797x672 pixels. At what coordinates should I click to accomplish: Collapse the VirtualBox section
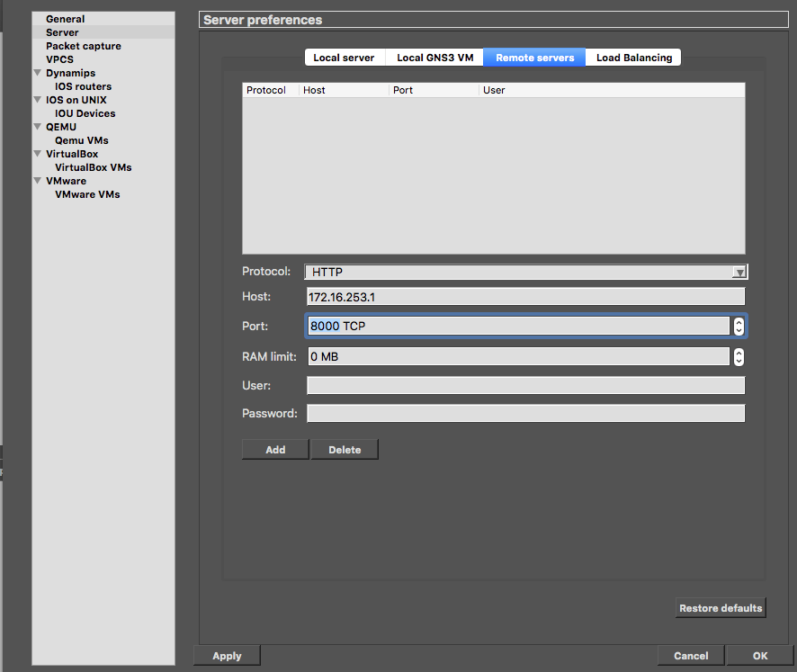[x=37, y=154]
